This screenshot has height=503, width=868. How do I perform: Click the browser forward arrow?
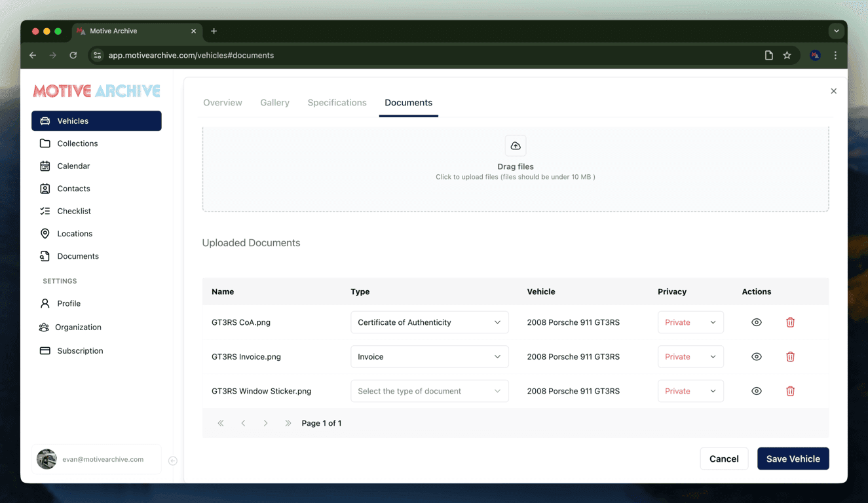click(53, 56)
